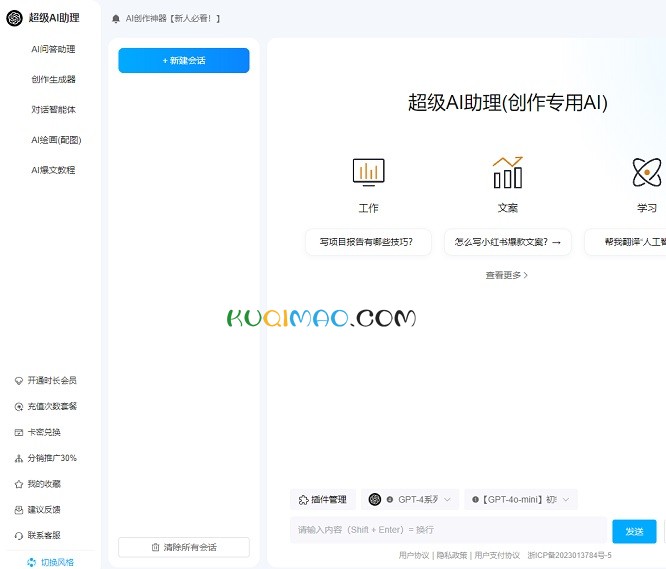The height and width of the screenshot is (569, 666).
Task: Click the 建议反馈 icon
Action: 19,510
